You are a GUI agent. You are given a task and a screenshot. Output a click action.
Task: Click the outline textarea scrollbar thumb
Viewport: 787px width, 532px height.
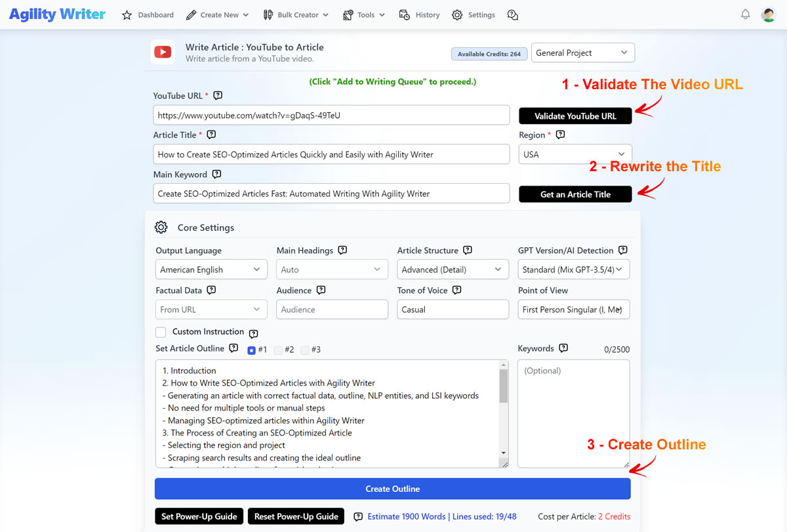[x=504, y=386]
